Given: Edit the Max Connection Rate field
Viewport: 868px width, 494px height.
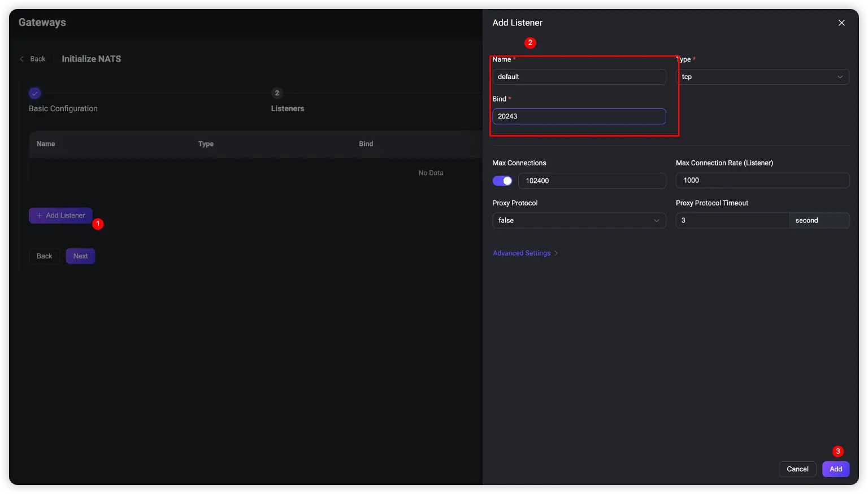Looking at the screenshot, I should click(x=762, y=181).
